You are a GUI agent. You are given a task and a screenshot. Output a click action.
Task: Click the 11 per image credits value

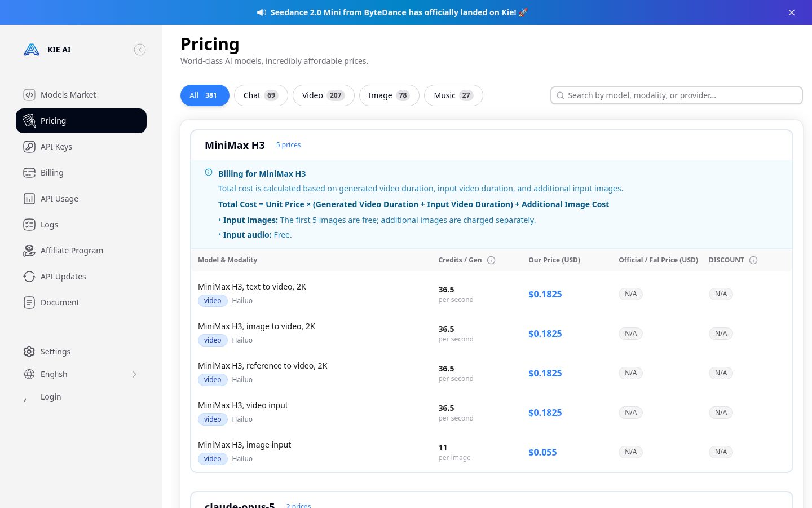(454, 452)
